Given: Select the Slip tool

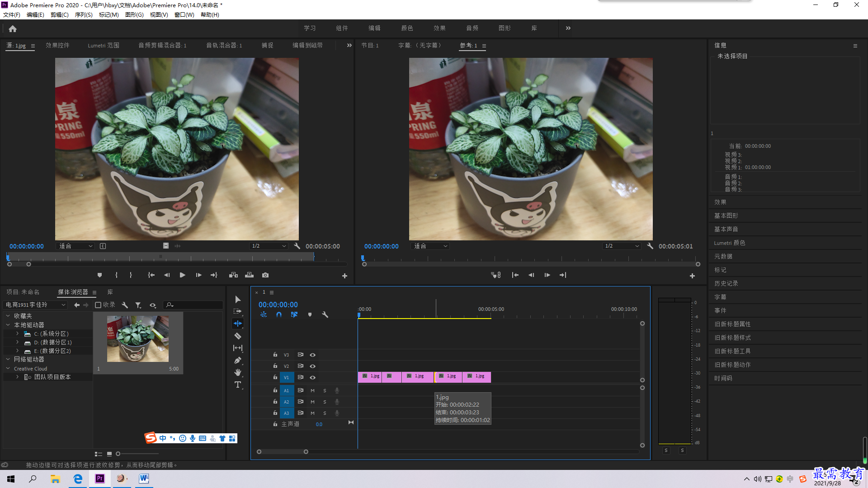Looking at the screenshot, I should [x=238, y=348].
